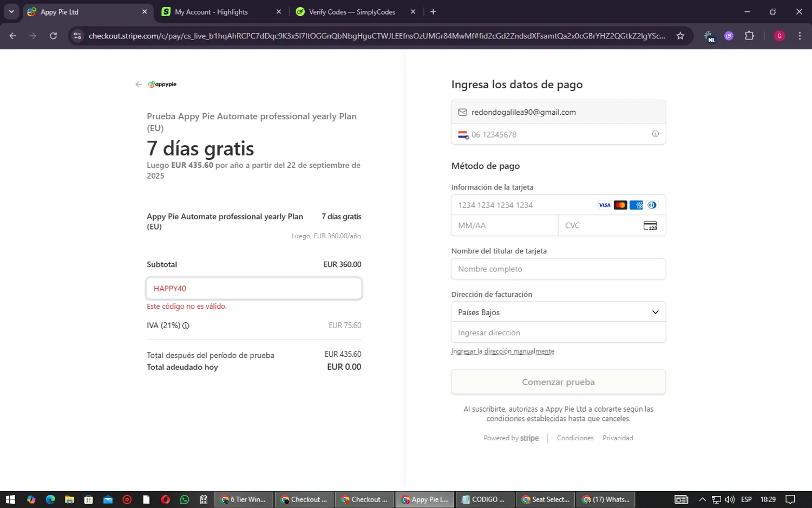Click the card number field
The height and width of the screenshot is (508, 812).
pyautogui.click(x=558, y=205)
